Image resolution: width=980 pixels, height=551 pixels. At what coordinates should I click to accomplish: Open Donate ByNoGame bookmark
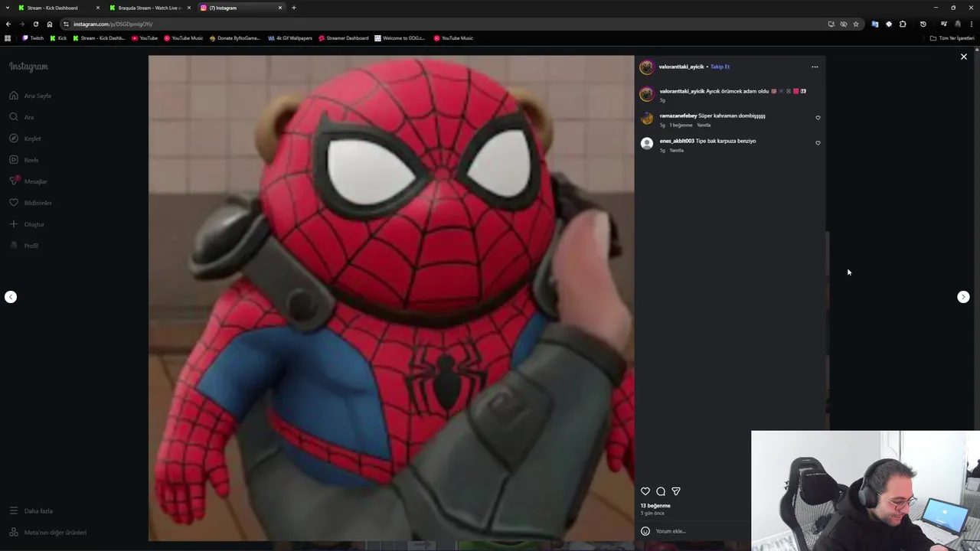[x=234, y=38]
